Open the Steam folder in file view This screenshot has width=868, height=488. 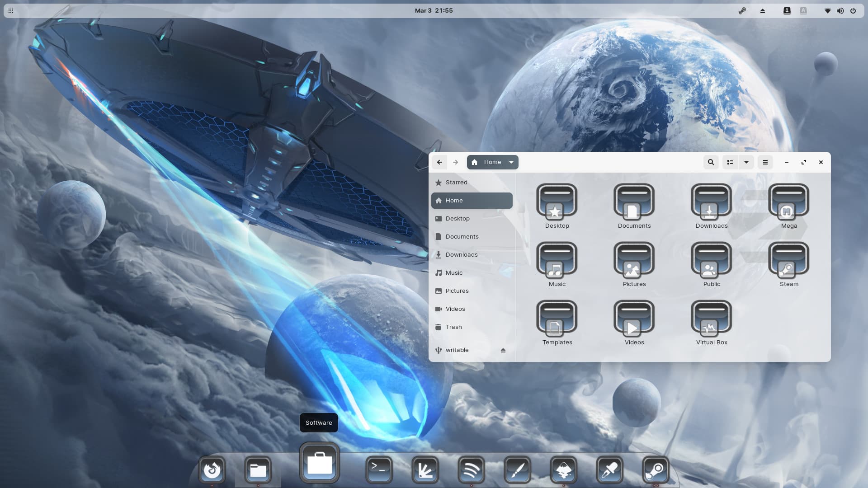click(x=789, y=259)
